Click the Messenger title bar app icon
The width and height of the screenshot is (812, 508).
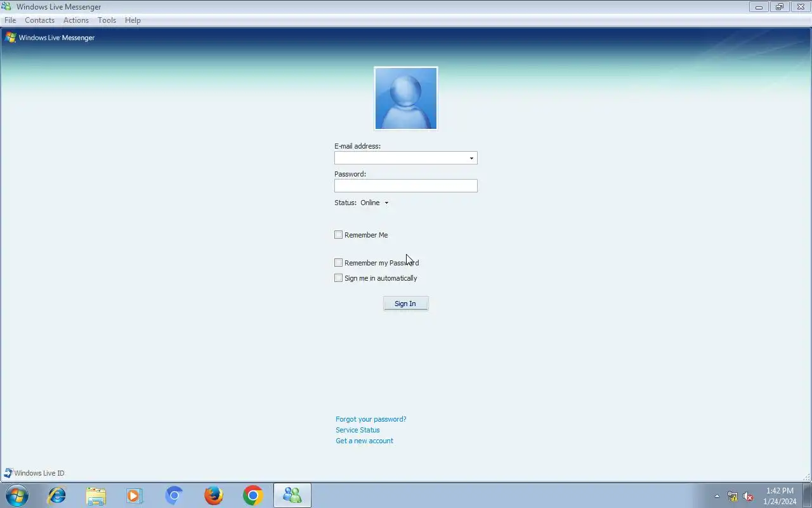[x=6, y=7]
